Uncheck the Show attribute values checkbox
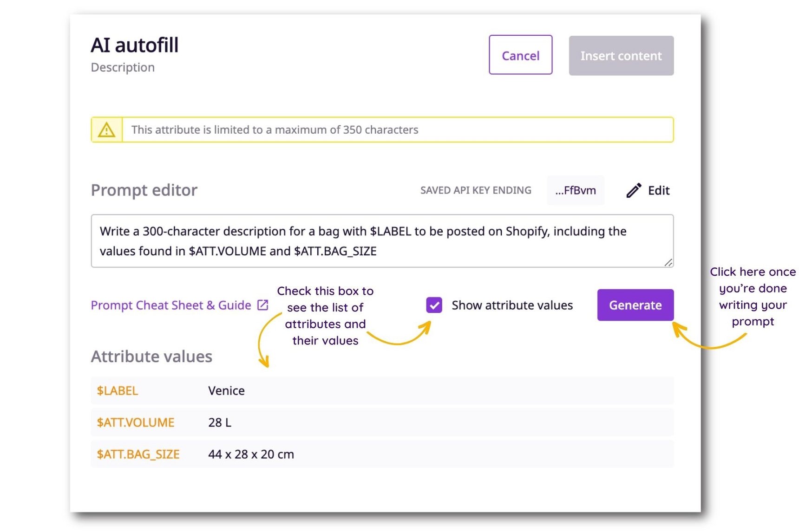 pos(433,305)
